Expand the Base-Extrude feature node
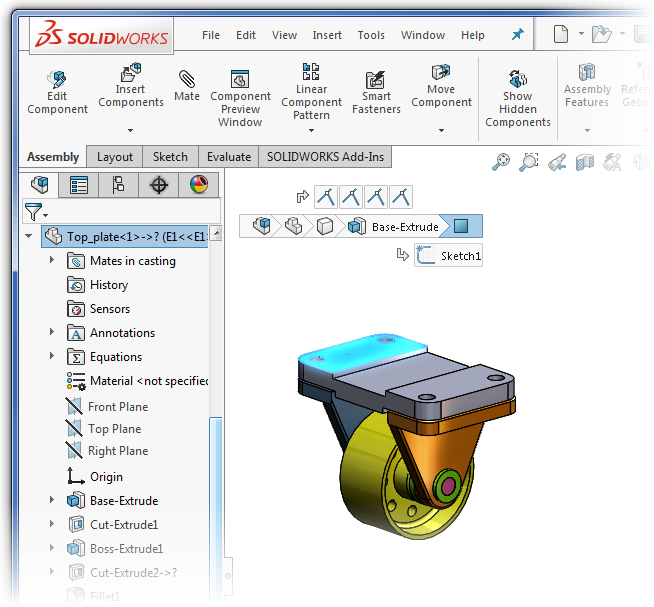 [52, 501]
